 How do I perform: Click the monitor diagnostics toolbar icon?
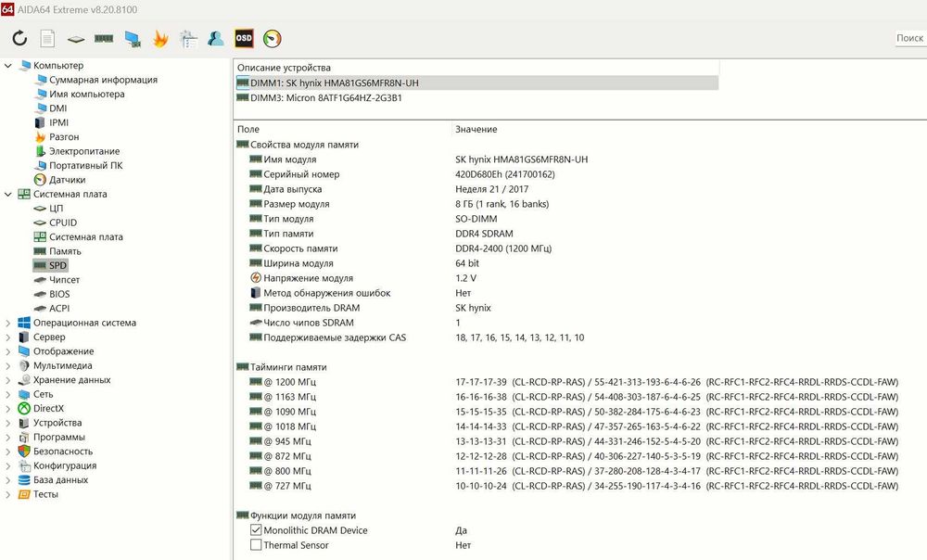tap(133, 39)
